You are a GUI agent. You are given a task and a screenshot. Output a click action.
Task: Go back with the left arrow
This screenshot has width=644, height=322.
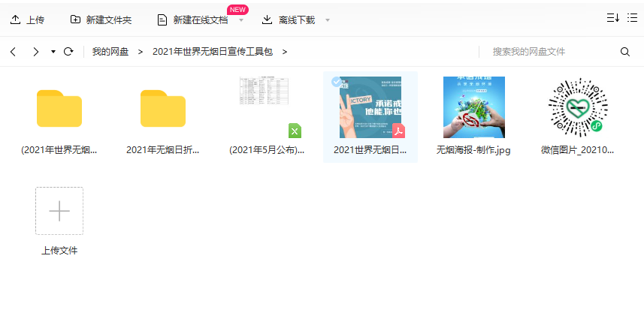[13, 52]
